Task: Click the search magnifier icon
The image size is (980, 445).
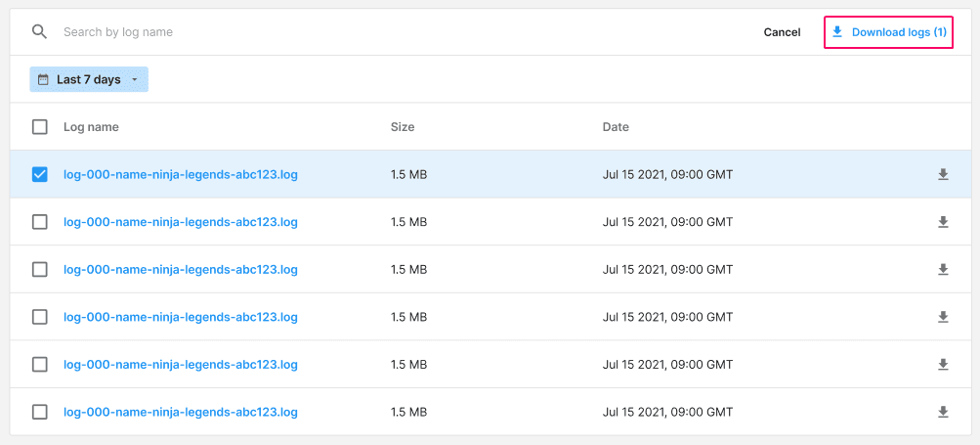Action: pyautogui.click(x=39, y=32)
